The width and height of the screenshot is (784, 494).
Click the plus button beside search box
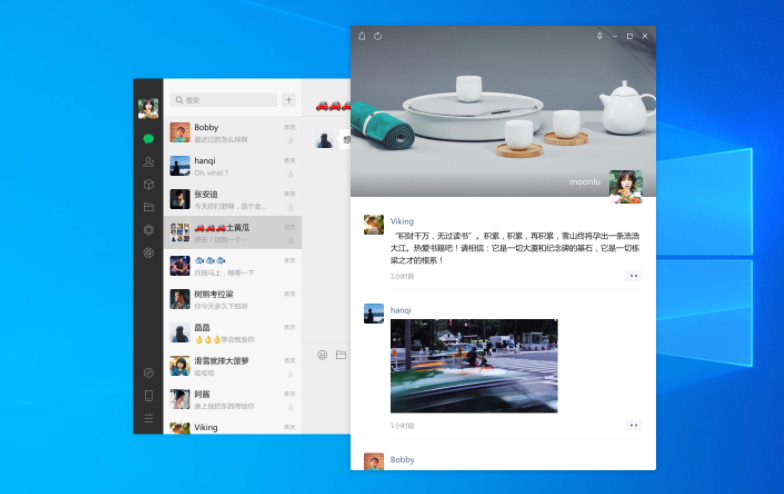click(288, 100)
